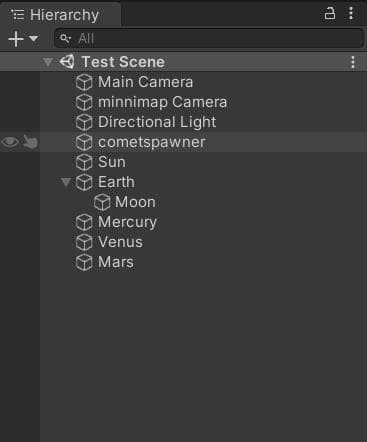Select the Mercury object
This screenshot has height=442, width=367.
[x=127, y=222]
